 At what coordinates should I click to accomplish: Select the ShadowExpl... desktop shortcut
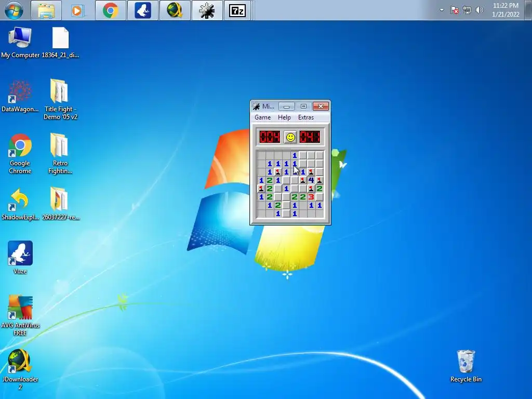pos(20,205)
